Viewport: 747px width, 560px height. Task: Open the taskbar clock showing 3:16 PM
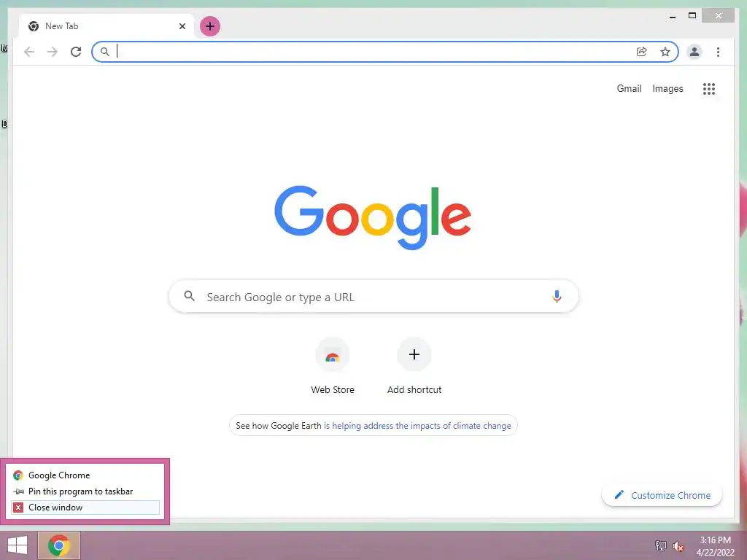click(715, 546)
